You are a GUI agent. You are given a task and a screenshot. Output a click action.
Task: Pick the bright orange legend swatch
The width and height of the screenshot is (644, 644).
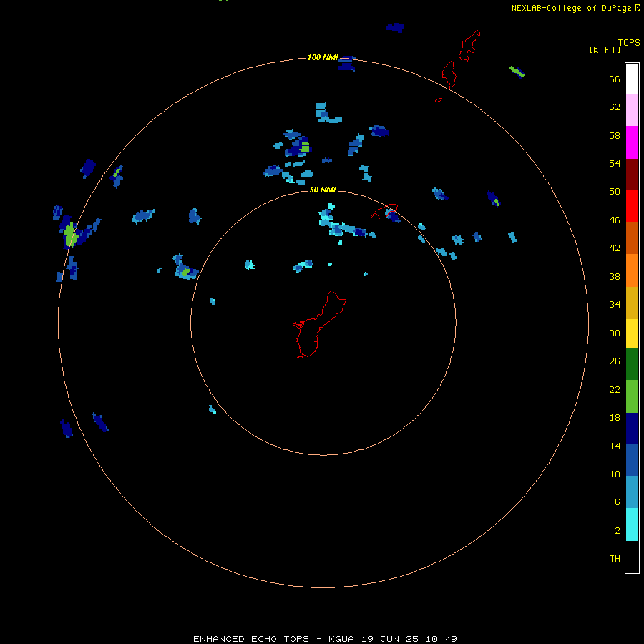(632, 270)
